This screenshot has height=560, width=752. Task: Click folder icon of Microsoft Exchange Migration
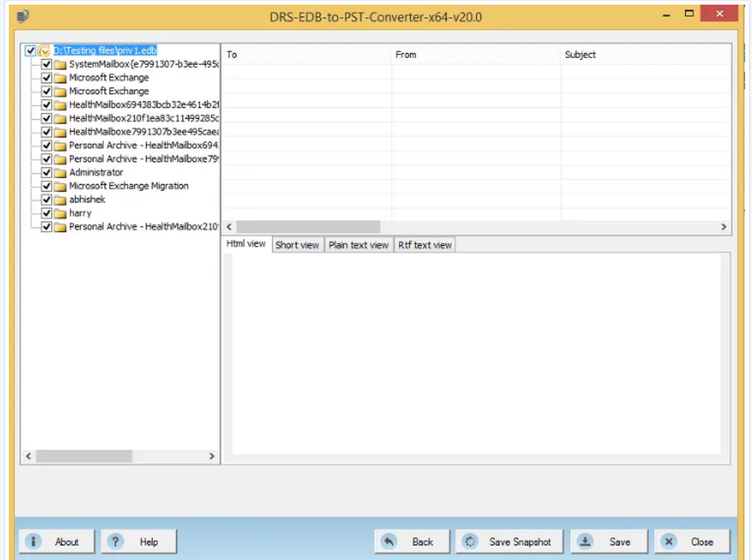[x=60, y=186]
